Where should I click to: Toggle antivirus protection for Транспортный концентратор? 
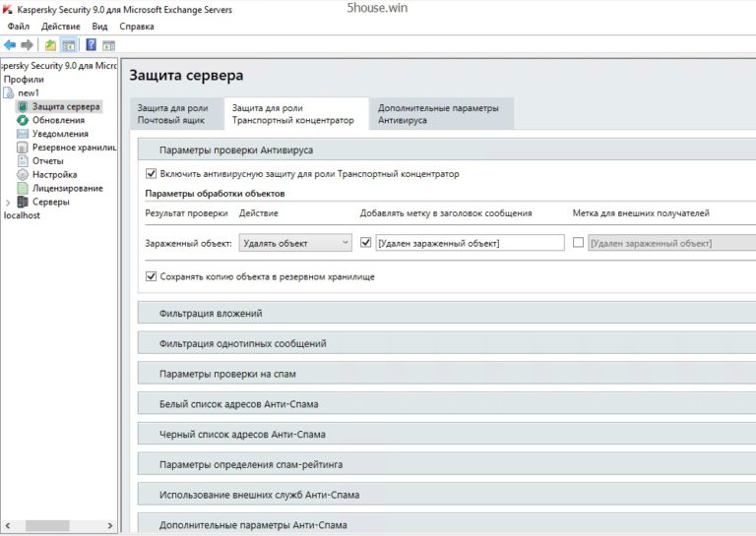pos(151,173)
